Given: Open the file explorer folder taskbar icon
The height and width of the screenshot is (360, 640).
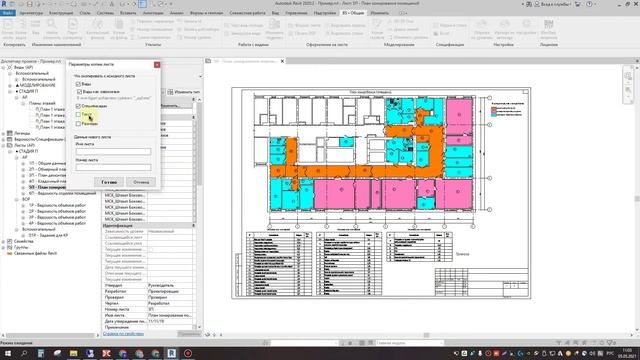Looking at the screenshot, I should pos(73,353).
